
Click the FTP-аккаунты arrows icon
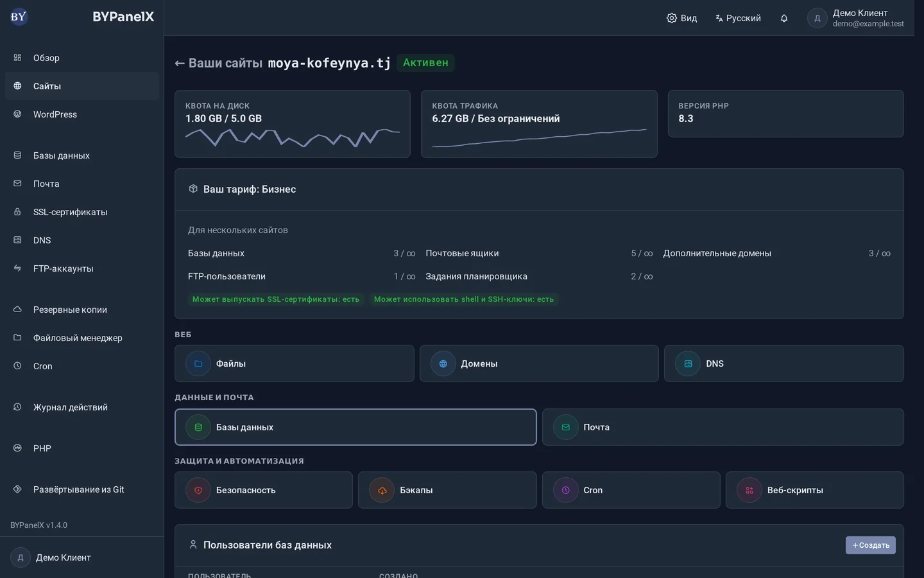point(17,268)
